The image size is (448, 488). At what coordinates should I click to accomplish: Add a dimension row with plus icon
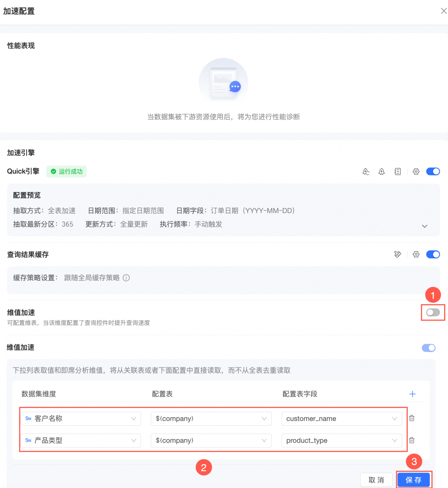[412, 394]
